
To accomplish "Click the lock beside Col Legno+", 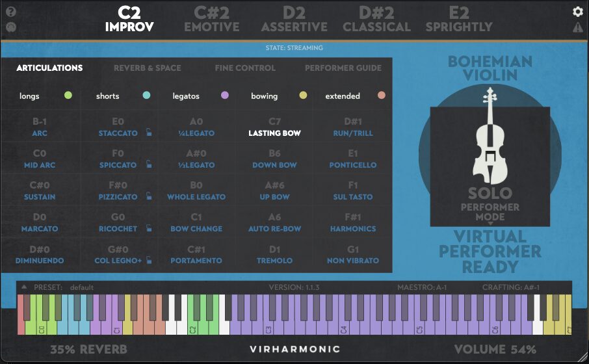I will point(149,261).
